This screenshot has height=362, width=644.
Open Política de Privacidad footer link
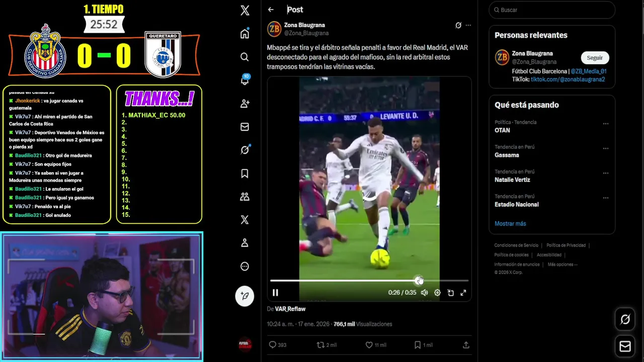point(566,245)
